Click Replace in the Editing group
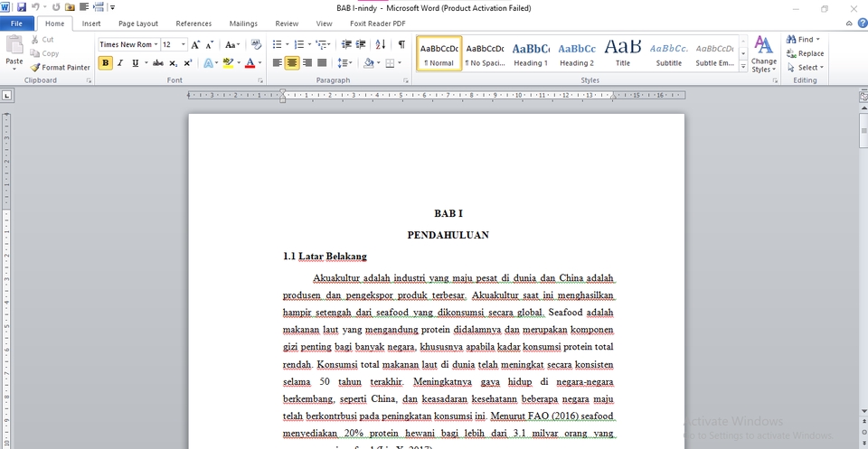This screenshot has width=868, height=449. point(806,53)
